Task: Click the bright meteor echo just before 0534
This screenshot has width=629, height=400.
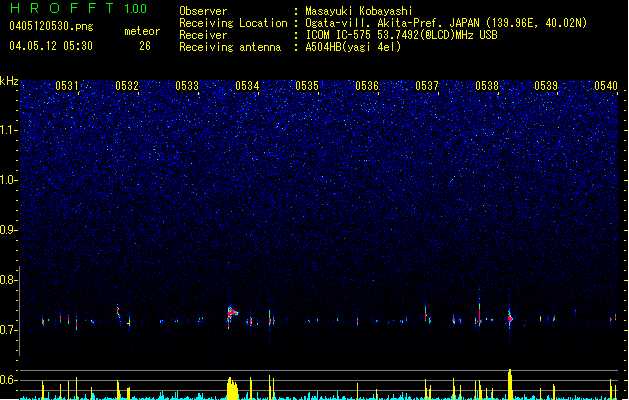Action: pyautogui.click(x=231, y=314)
